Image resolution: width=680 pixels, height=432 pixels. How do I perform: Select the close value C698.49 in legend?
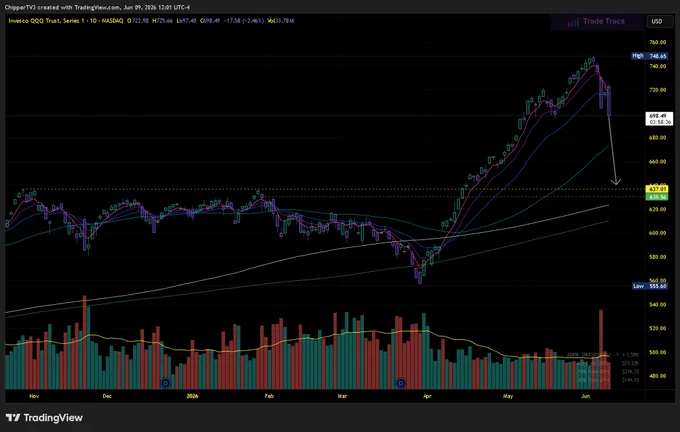point(210,20)
